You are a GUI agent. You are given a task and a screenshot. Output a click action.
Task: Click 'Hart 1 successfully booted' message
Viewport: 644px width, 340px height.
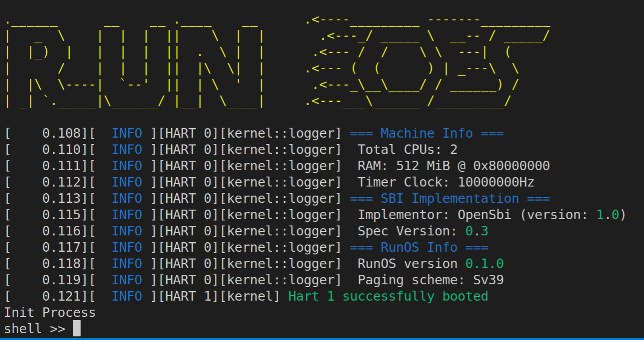pyautogui.click(x=388, y=296)
